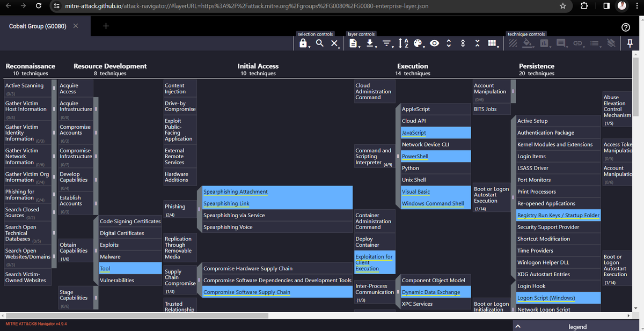Select Exploitation for Client Execution cell
Image resolution: width=644 pixels, height=331 pixels.
374,262
